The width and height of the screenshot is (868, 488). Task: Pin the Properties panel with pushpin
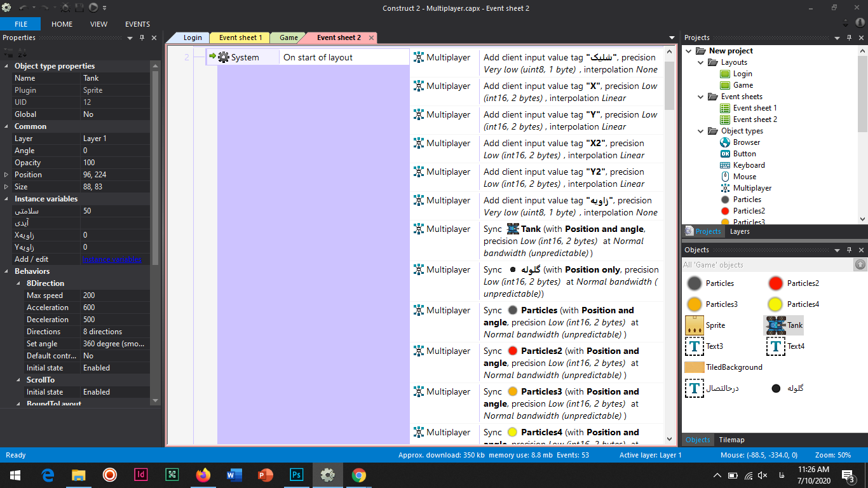[142, 37]
